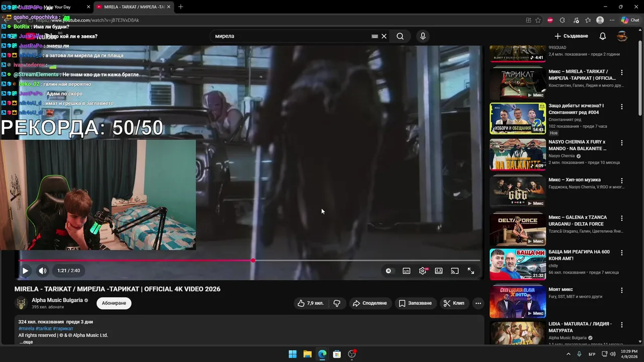Open the favorites list icon in toolbar

tap(588, 20)
